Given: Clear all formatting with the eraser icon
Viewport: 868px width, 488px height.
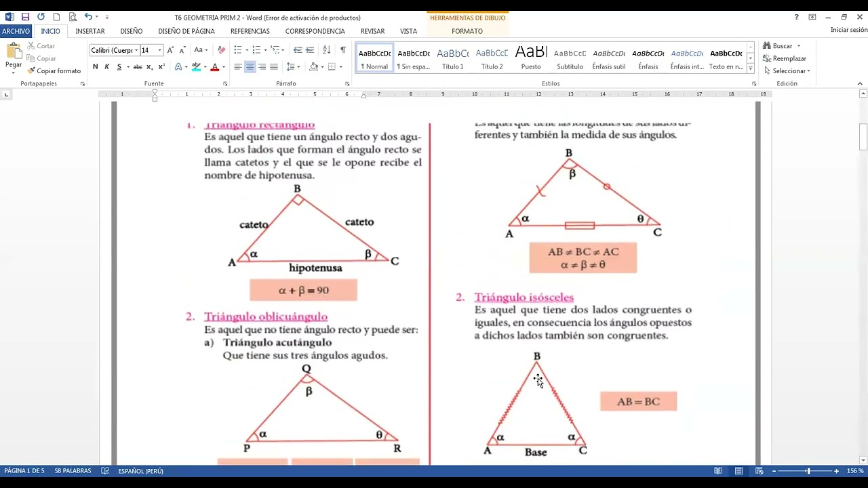Looking at the screenshot, I should click(221, 50).
